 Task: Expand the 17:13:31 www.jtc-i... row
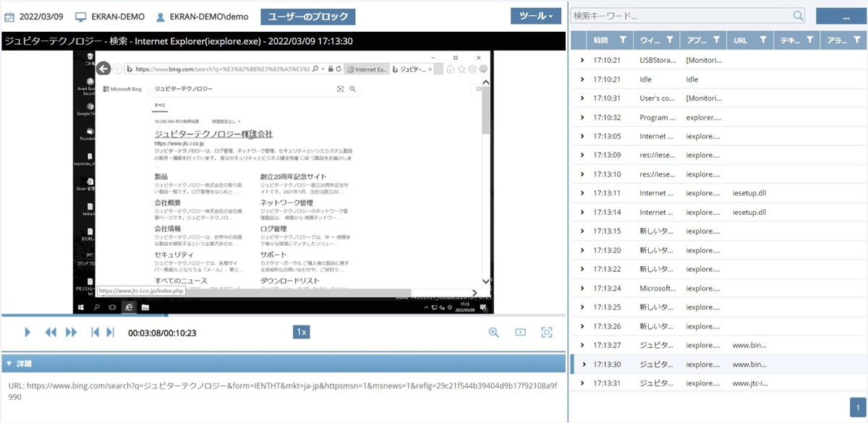click(582, 383)
